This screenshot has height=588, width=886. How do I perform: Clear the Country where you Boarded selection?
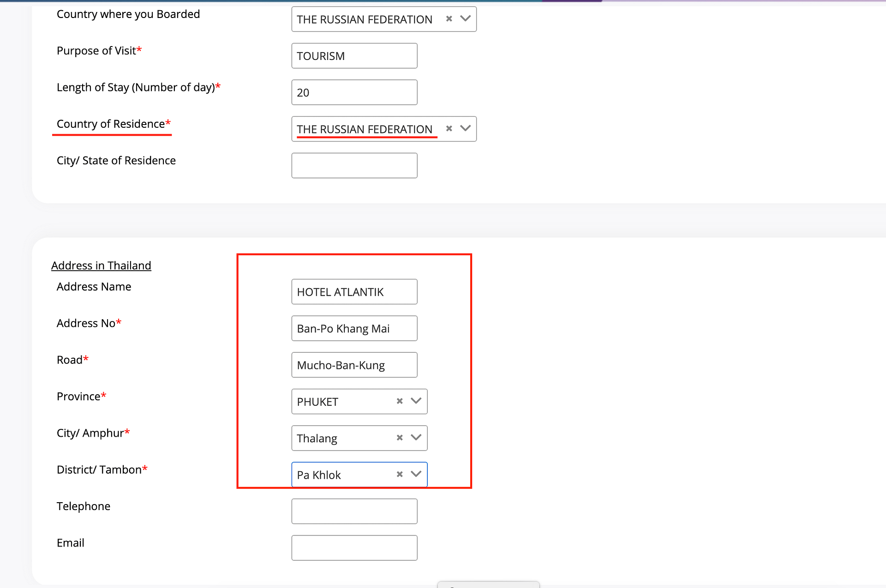pyautogui.click(x=449, y=19)
